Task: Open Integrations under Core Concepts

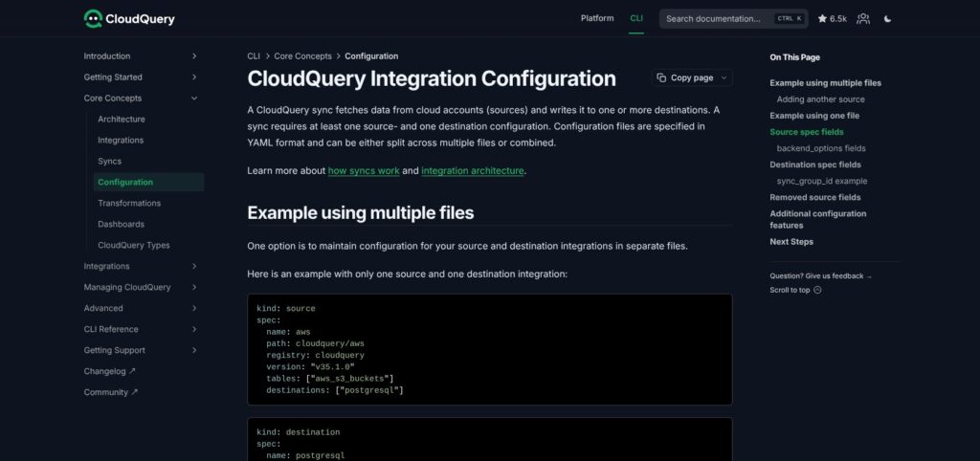Action: [x=121, y=141]
